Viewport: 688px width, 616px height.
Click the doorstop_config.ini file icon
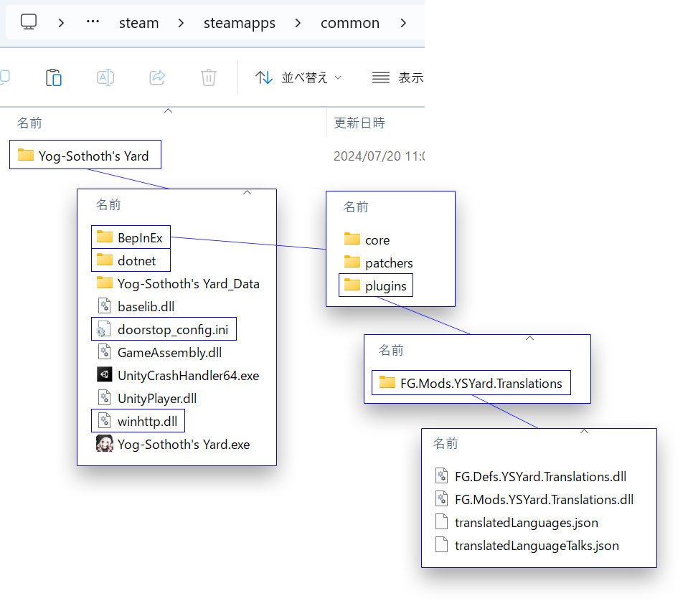point(103,329)
